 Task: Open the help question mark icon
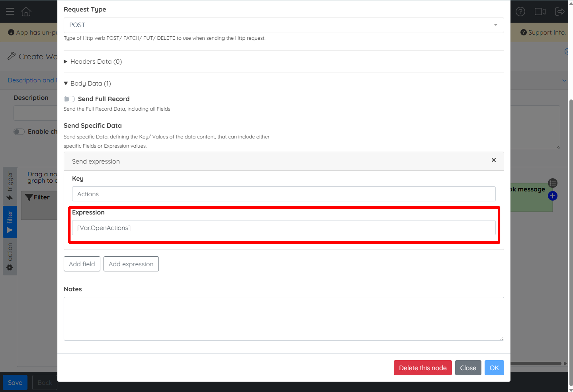pos(520,12)
